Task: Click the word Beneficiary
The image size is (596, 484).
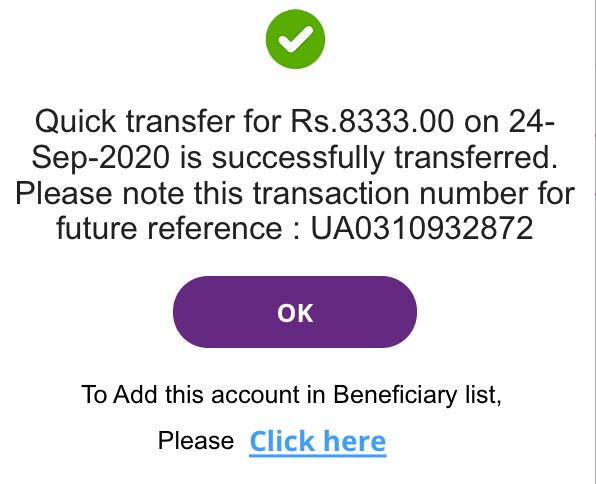Action: tap(395, 394)
